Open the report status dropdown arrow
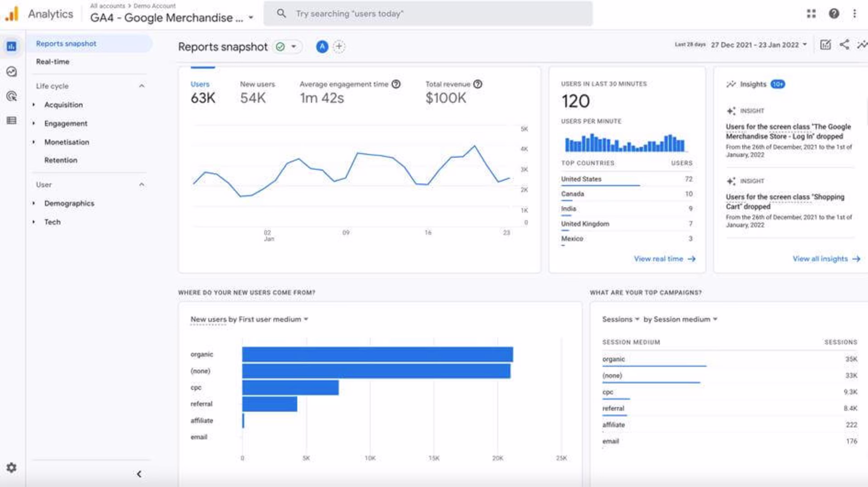The width and height of the screenshot is (868, 487). tap(294, 47)
